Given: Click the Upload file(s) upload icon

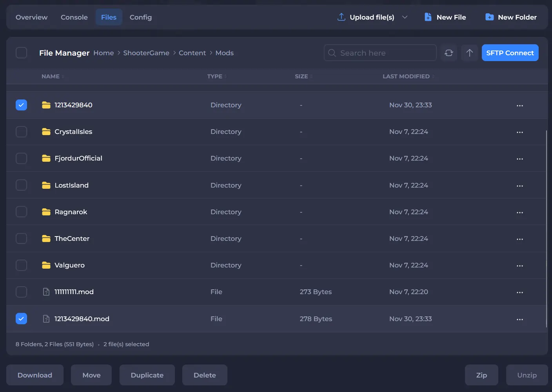Looking at the screenshot, I should [x=341, y=17].
